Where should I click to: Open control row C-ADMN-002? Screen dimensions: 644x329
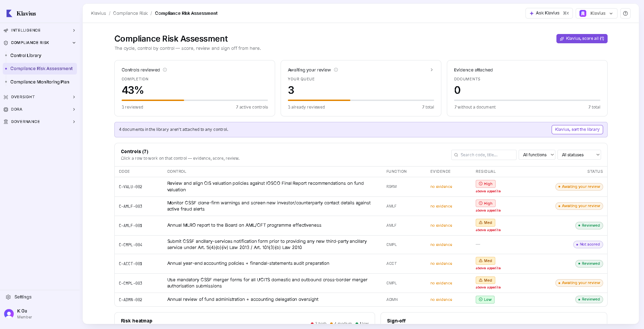(361, 300)
